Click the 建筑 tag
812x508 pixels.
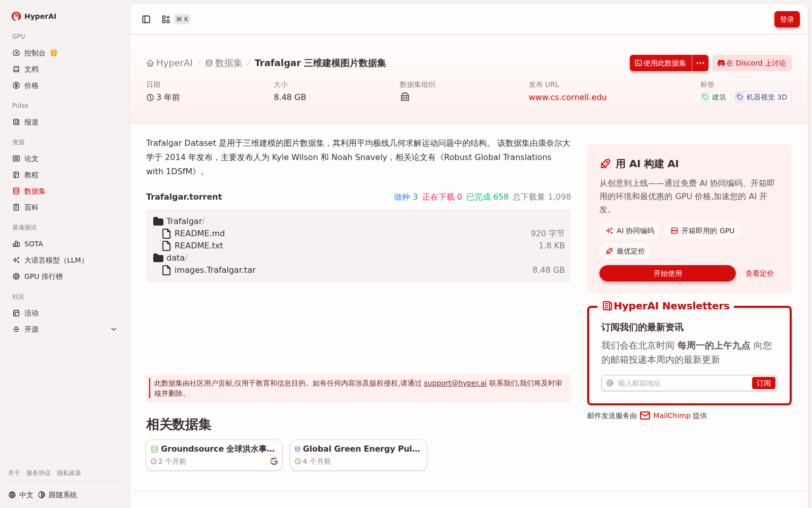pyautogui.click(x=715, y=97)
